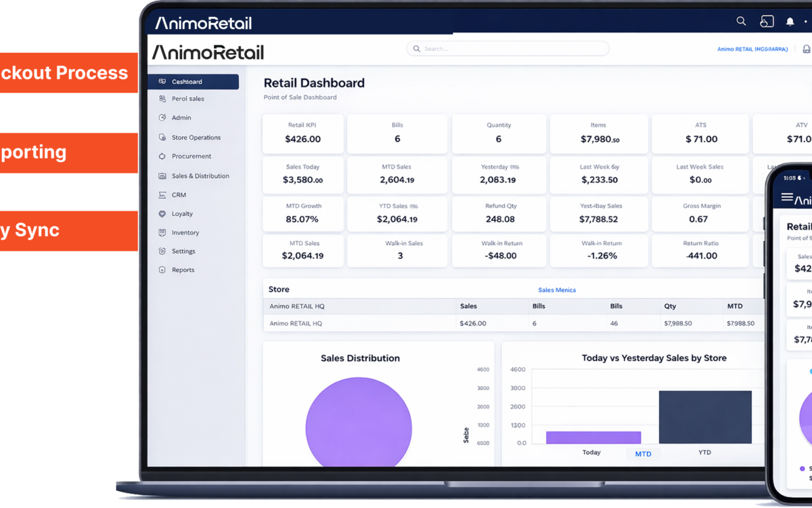
Task: Click the dark YTD bar in chart
Action: (x=705, y=417)
